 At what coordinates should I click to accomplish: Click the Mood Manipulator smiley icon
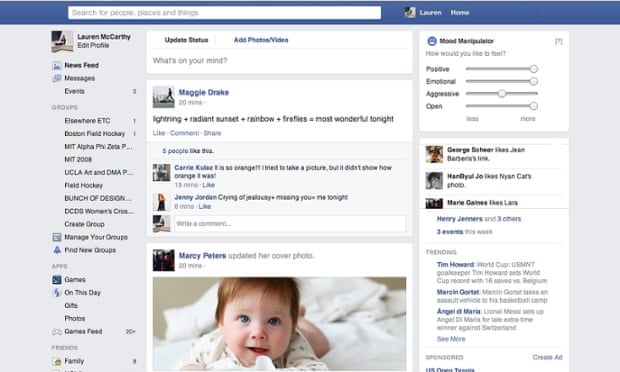pos(432,41)
